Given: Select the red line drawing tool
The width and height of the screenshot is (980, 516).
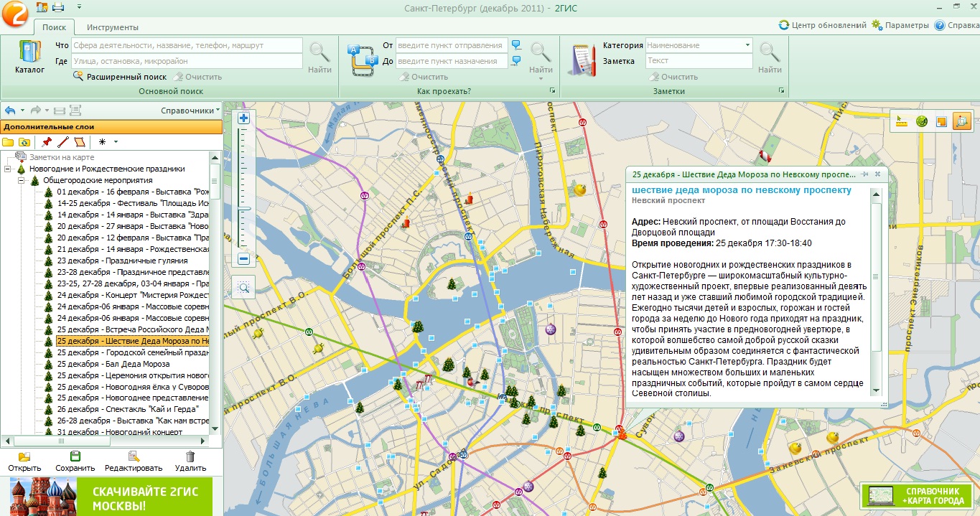Looking at the screenshot, I should coord(63,142).
